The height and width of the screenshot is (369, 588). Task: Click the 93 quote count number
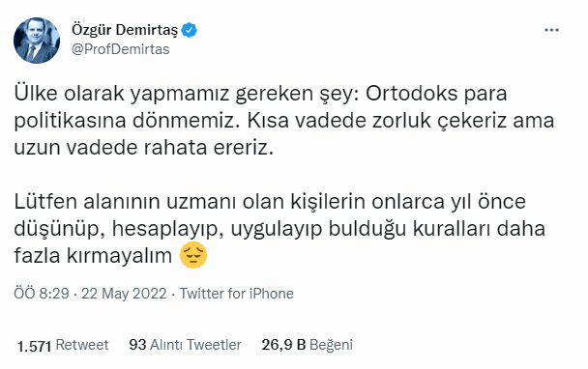[x=137, y=345]
